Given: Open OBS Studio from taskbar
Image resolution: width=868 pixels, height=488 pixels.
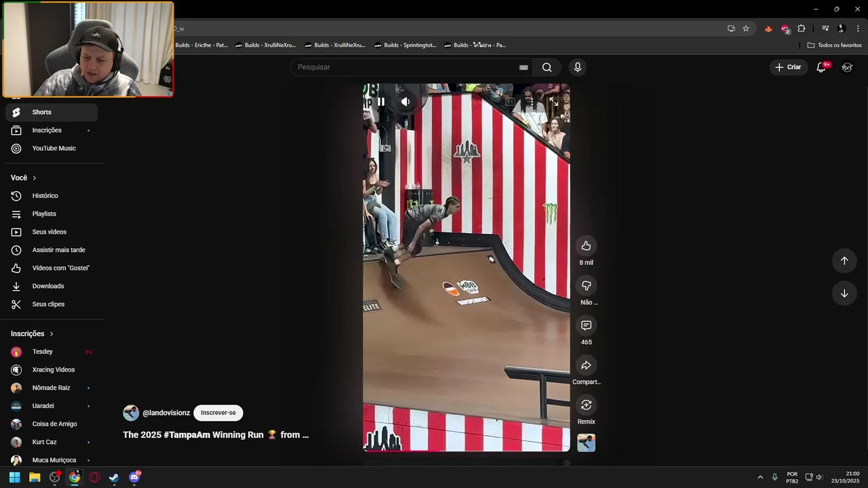Looking at the screenshot, I should coord(55,477).
